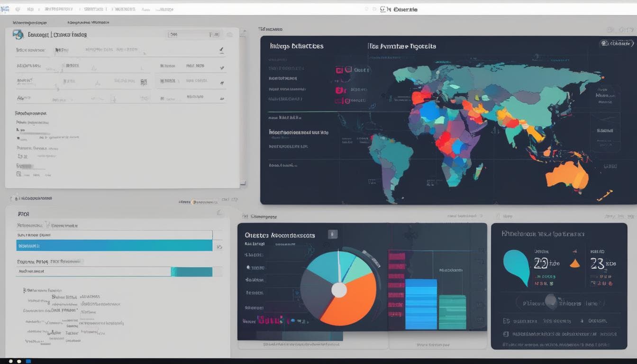The height and width of the screenshot is (364, 637).
Task: Toggle the third pink checkbox in the map legend
Action: coord(339,100)
